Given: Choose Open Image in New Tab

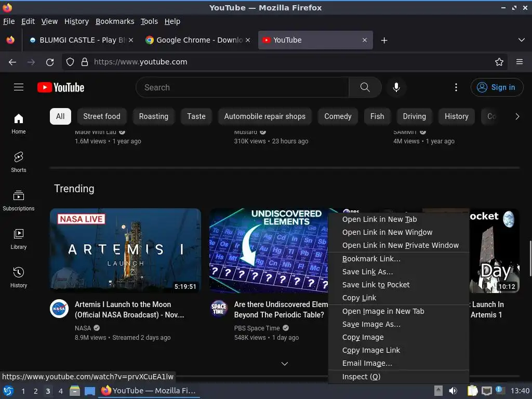Looking at the screenshot, I should (398, 311).
